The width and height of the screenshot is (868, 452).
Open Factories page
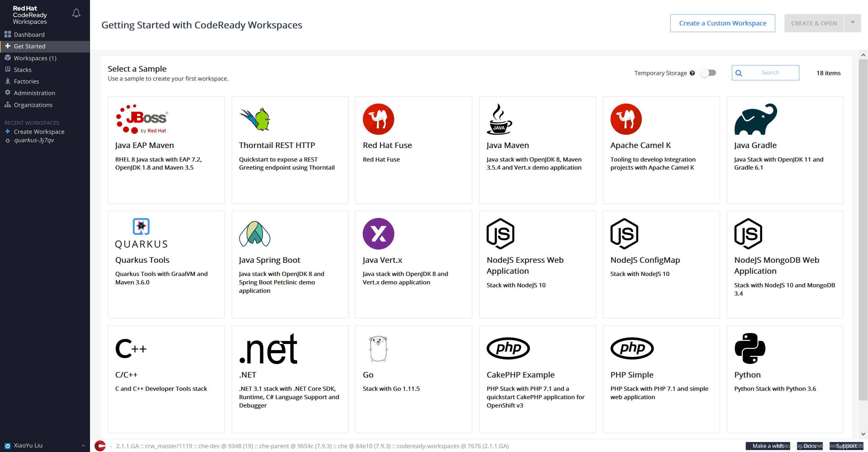pos(45,81)
